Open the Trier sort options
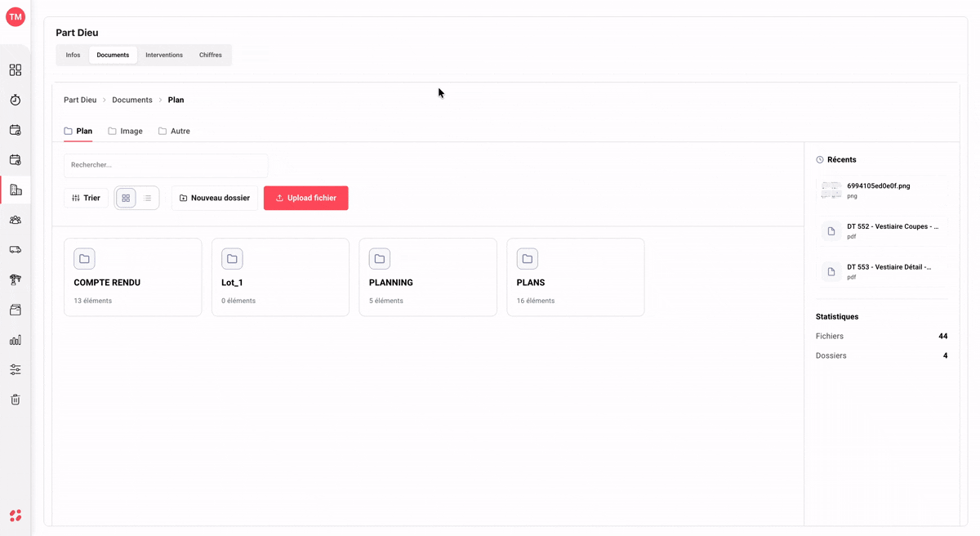This screenshot has height=536, width=980. [x=86, y=198]
